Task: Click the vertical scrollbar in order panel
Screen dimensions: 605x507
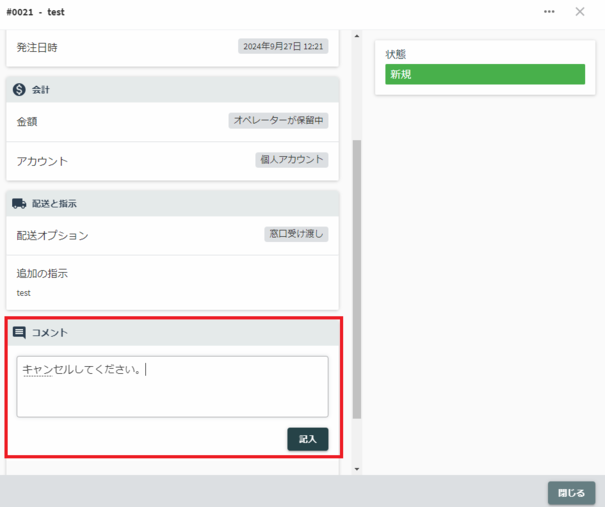Action: pyautogui.click(x=357, y=280)
